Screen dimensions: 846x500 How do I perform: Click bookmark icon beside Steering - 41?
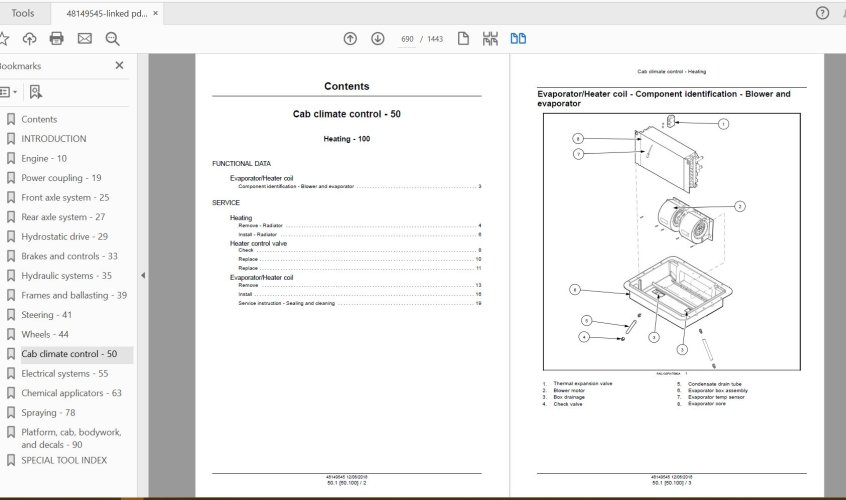[x=10, y=315]
